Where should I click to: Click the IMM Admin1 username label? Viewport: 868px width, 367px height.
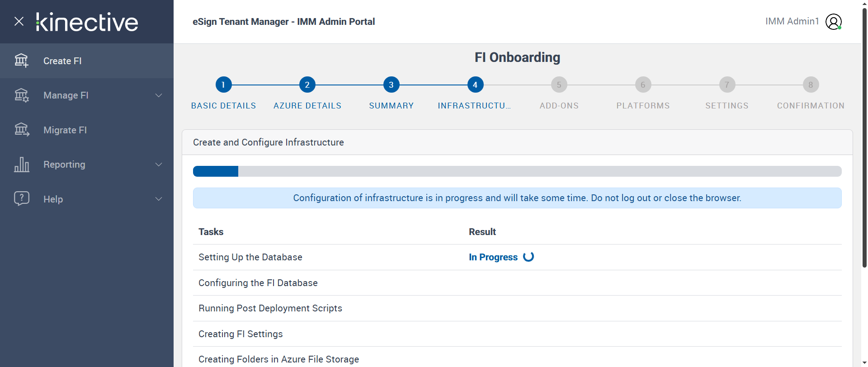point(792,21)
